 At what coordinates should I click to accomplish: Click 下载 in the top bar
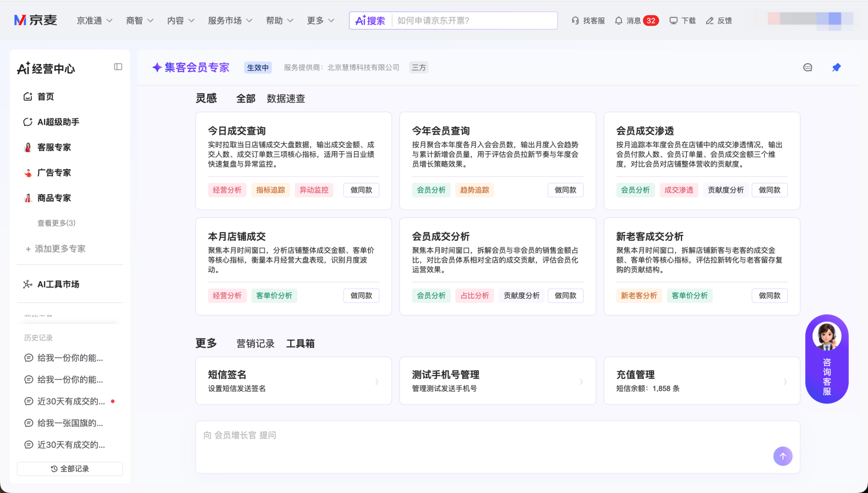(683, 21)
